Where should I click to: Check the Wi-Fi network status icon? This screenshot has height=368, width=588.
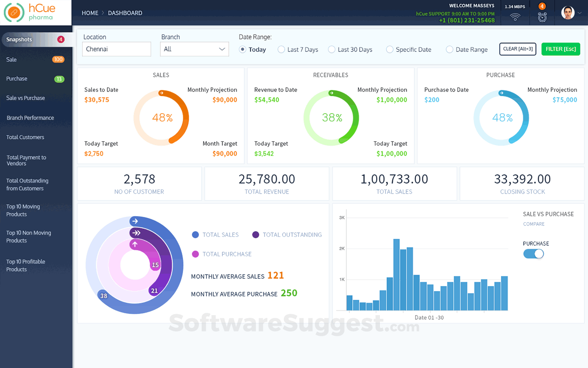coord(514,16)
